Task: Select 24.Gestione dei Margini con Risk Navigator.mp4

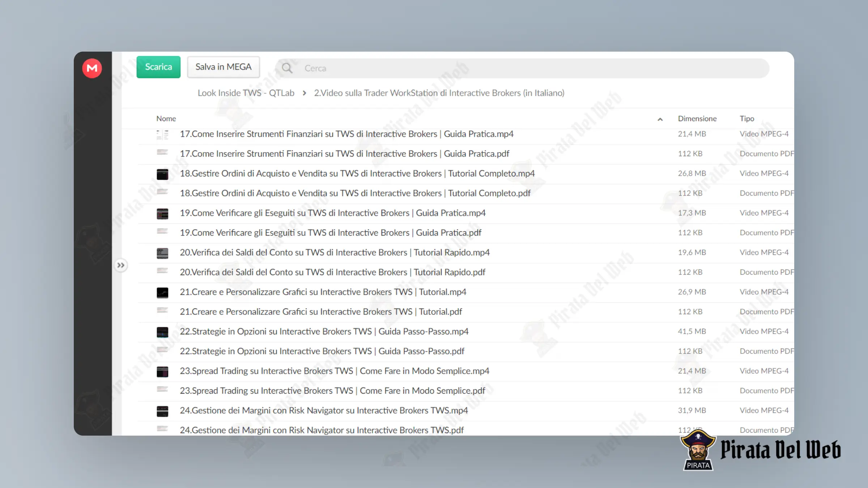Action: [324, 410]
